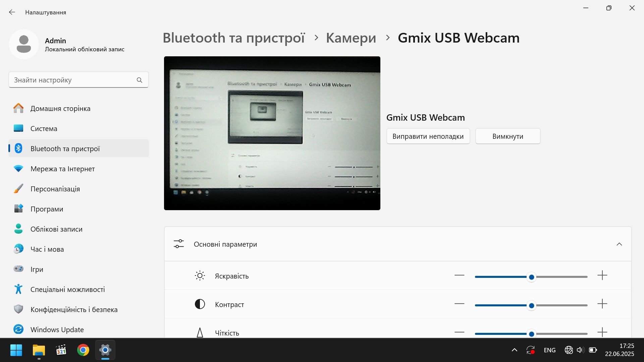Viewport: 644px width, 362px height.
Task: Click the Яскравість sun icon
Action: [x=200, y=276]
